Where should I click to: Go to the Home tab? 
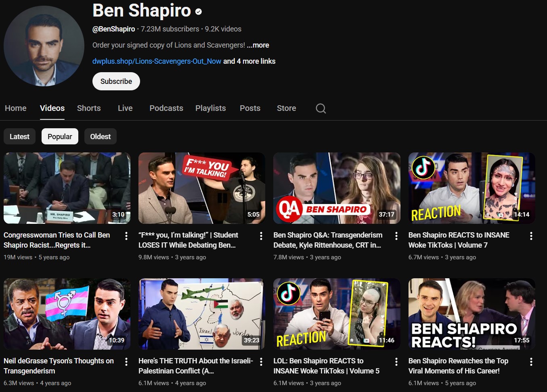tap(16, 108)
